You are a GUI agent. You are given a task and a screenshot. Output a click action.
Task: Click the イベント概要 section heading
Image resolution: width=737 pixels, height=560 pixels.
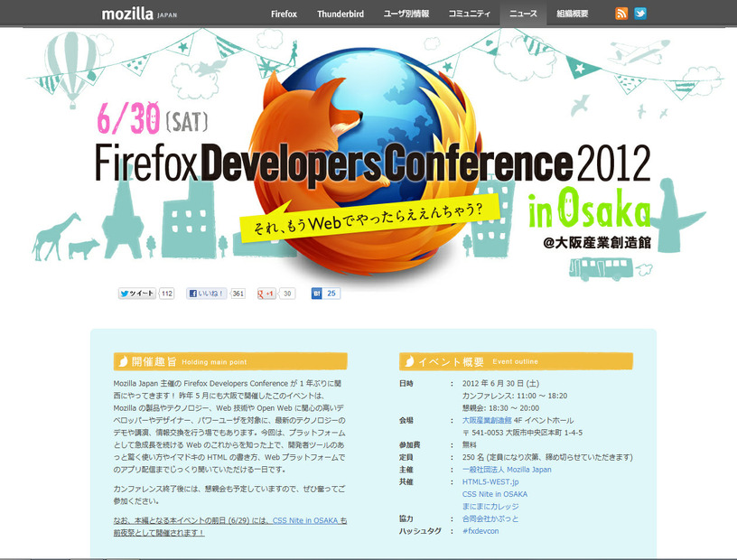(516, 361)
